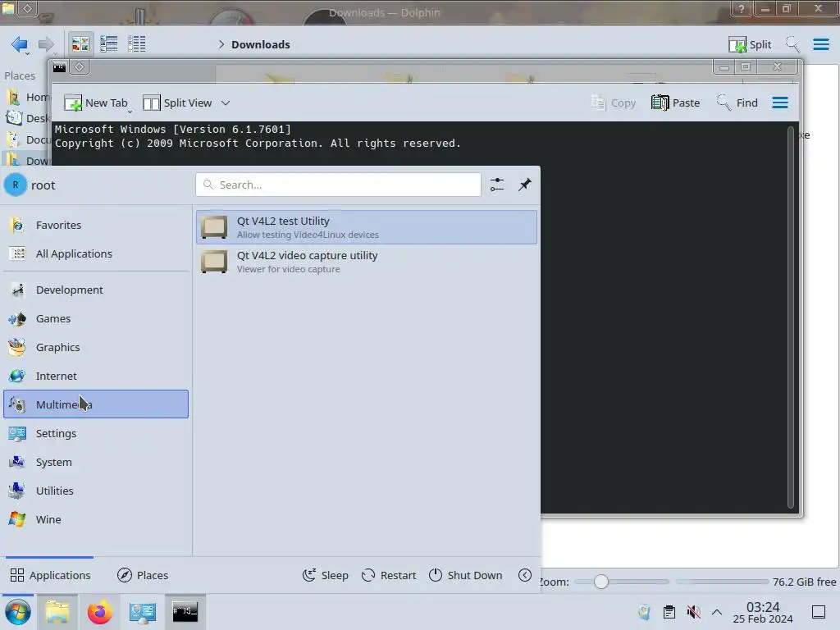Expand the path chevron before Downloads
This screenshot has width=840, height=630.
point(221,44)
